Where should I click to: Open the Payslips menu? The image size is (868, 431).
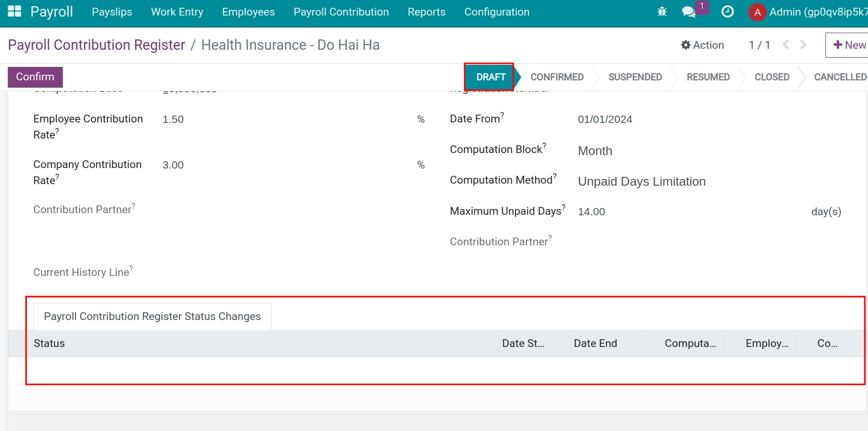point(112,12)
